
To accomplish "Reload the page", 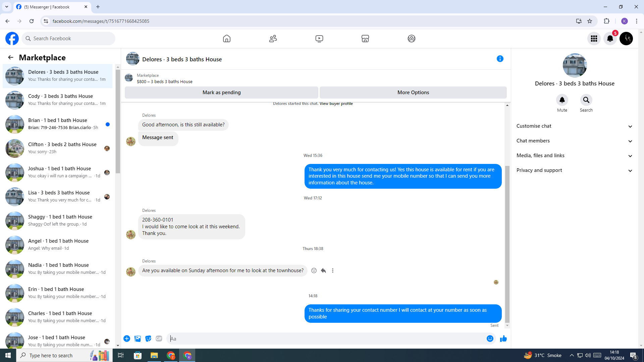I will 32,21.
